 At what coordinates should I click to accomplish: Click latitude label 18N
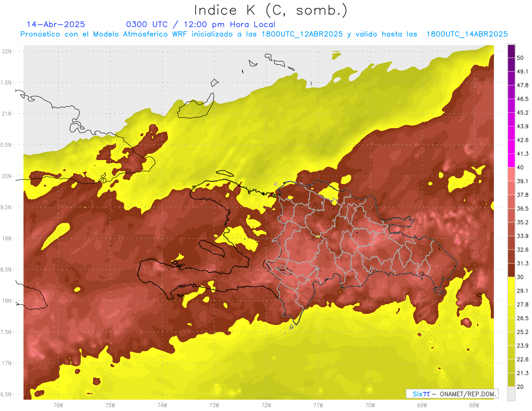tap(7, 301)
